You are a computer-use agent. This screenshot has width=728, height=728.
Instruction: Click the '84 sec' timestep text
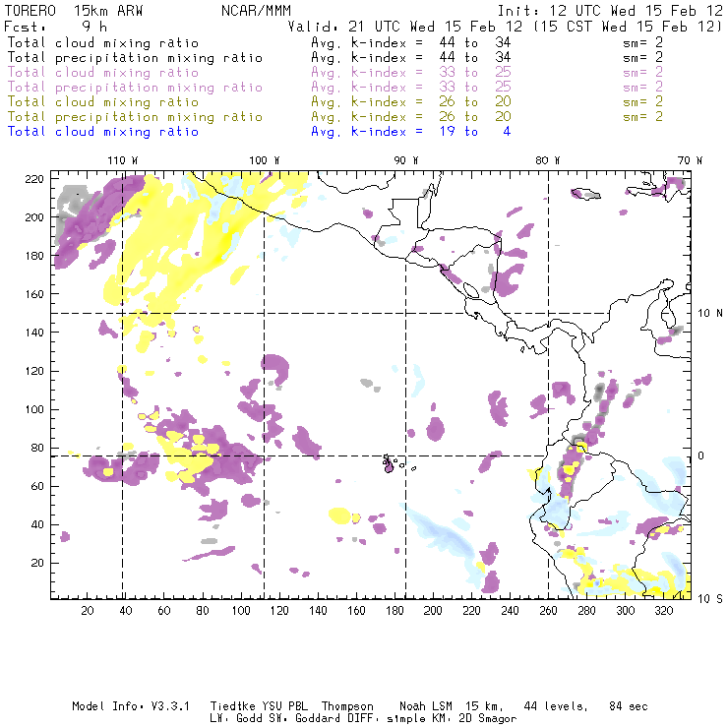(x=629, y=706)
